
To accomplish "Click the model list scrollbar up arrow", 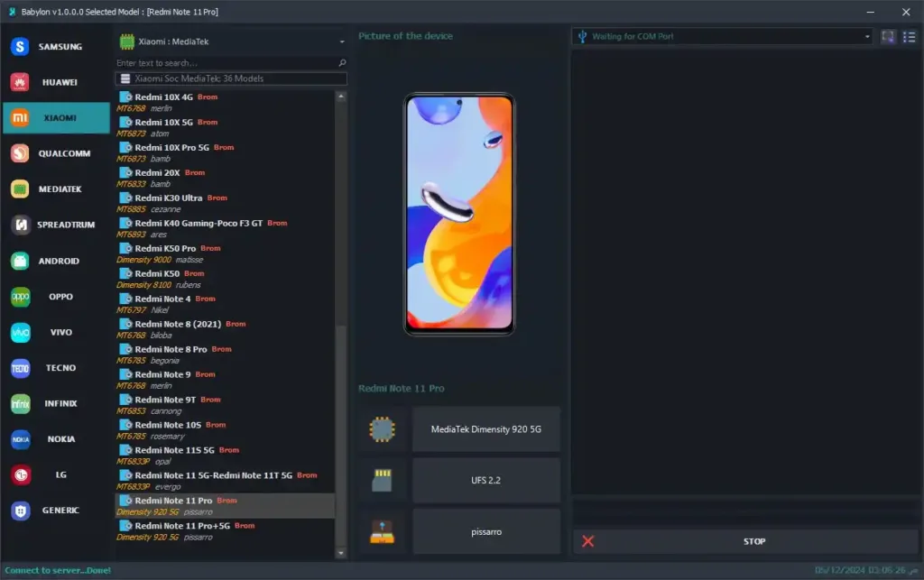I will tap(340, 96).
